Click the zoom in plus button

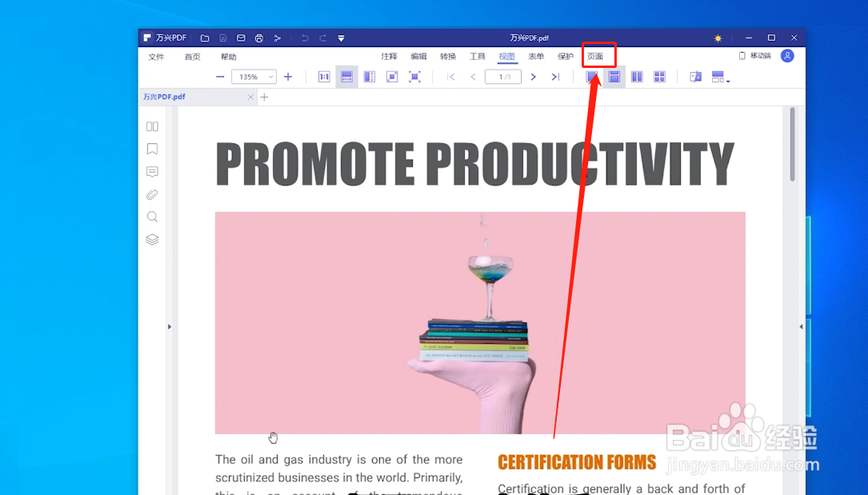[288, 77]
